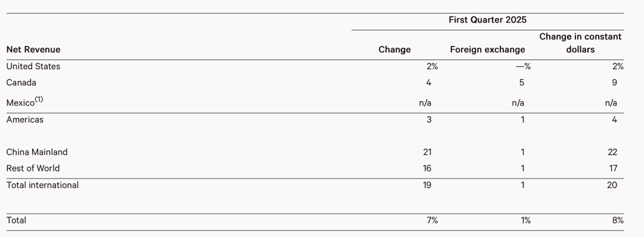Click the Total row label
The image size is (644, 237).
(x=16, y=220)
